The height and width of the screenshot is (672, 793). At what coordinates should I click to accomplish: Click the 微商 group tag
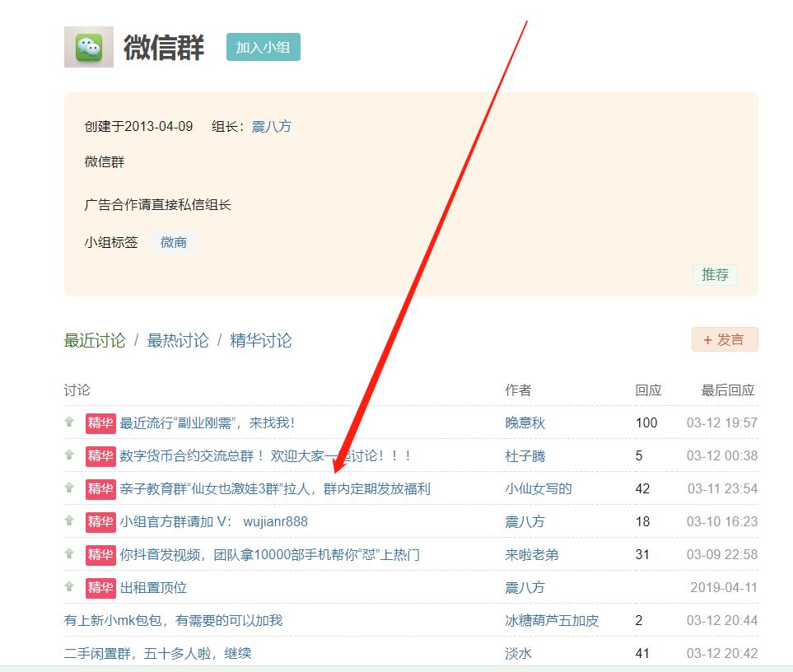173,242
